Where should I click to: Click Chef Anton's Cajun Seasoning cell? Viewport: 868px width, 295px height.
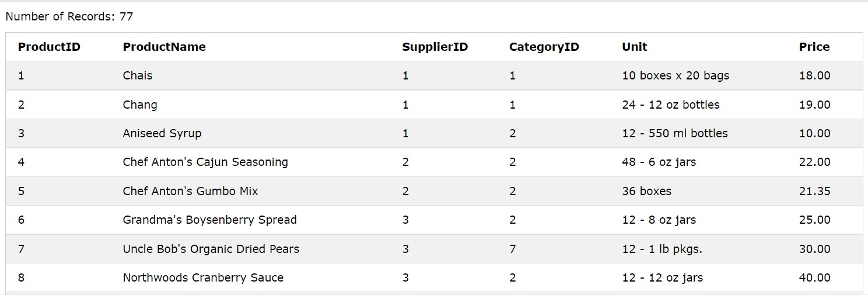coord(205,162)
